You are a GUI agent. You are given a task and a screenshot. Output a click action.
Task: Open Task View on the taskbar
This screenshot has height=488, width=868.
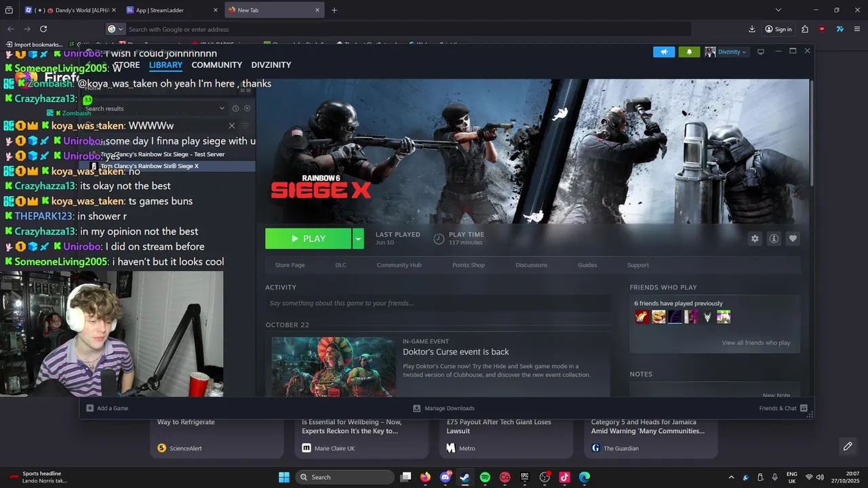pyautogui.click(x=406, y=477)
